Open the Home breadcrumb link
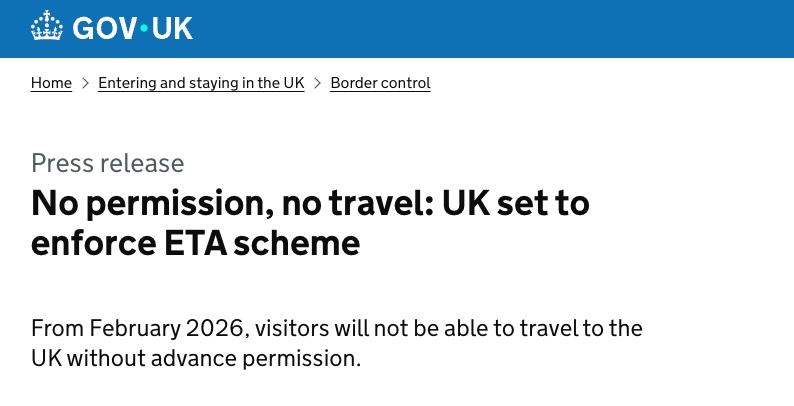The width and height of the screenshot is (794, 406). [51, 83]
